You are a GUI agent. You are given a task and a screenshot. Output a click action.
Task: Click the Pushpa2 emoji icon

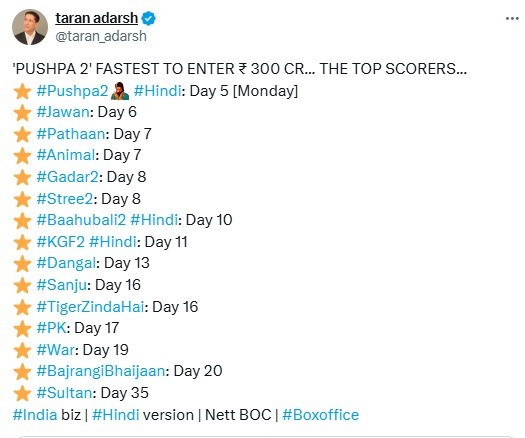click(120, 91)
